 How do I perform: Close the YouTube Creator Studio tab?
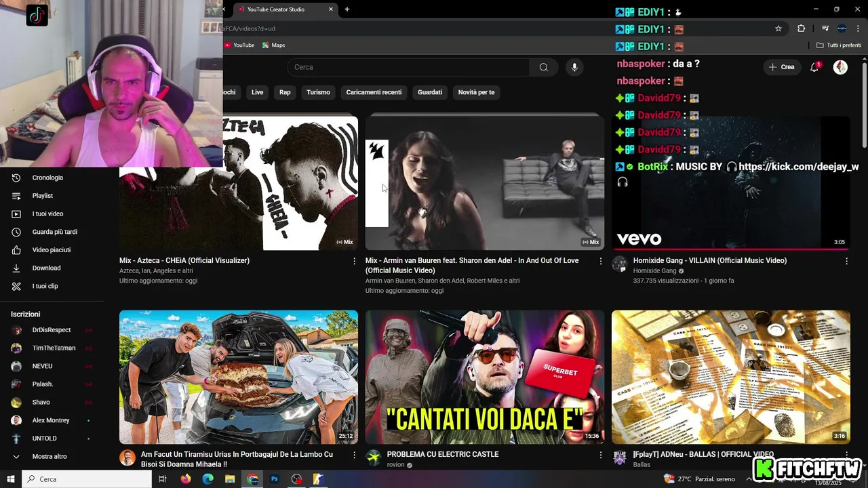(x=331, y=9)
